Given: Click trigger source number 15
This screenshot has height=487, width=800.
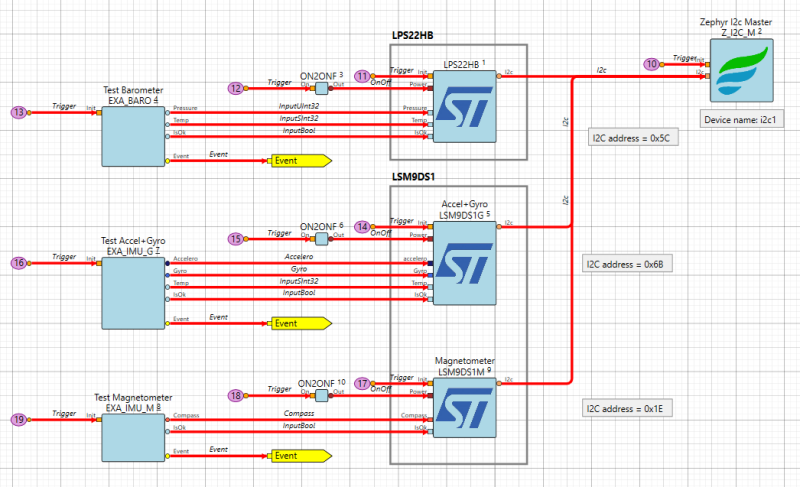Looking at the screenshot, I should pyautogui.click(x=235, y=239).
